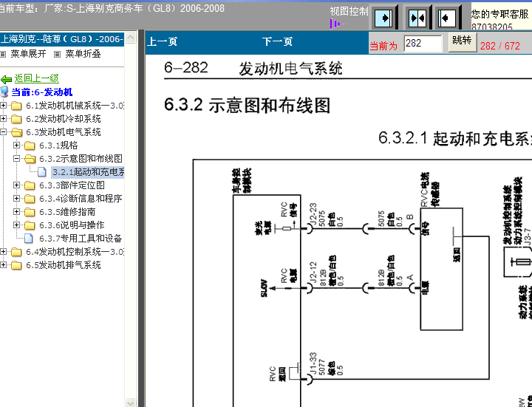Click folder icon of 6.3.1规格
The image size is (532, 407).
click(30, 146)
